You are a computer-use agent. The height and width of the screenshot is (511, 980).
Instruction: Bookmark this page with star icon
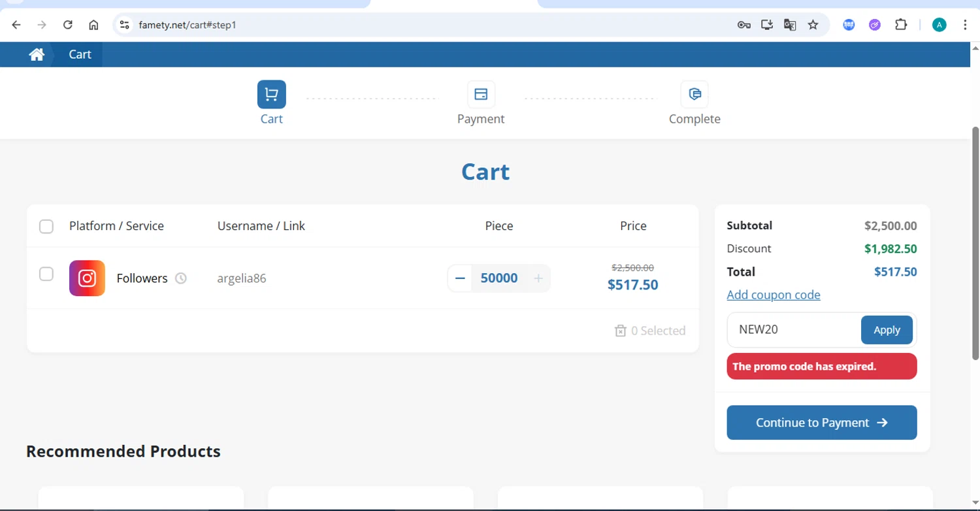[813, 25]
